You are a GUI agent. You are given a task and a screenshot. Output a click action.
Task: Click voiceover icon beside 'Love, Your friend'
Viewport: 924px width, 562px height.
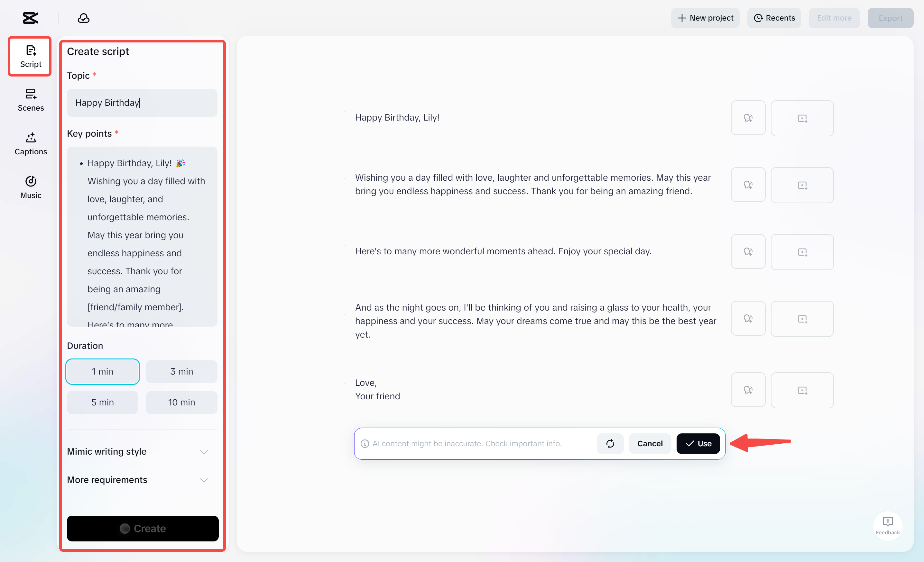pos(748,390)
